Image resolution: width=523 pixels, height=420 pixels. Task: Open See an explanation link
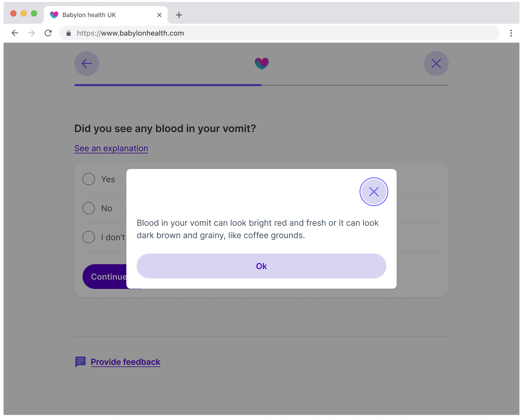coord(111,148)
